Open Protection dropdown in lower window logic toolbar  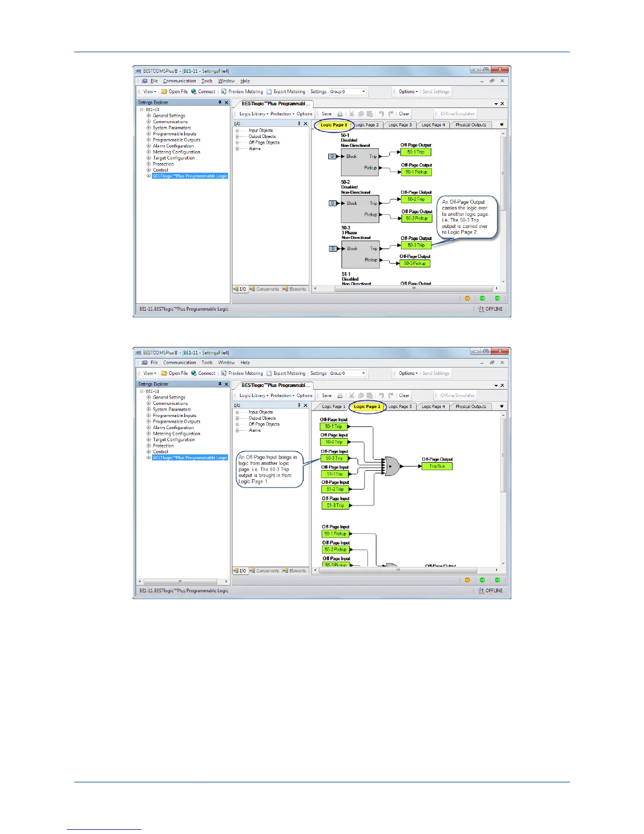[x=283, y=395]
